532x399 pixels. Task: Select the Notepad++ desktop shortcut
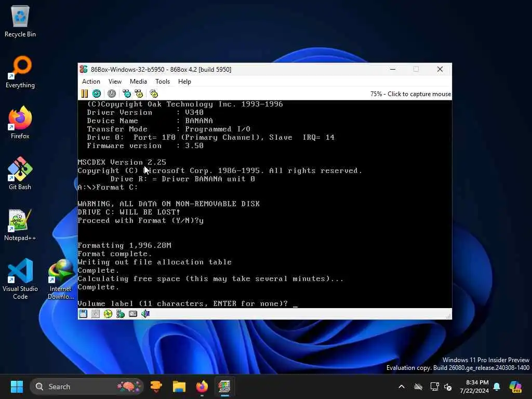coord(20,224)
